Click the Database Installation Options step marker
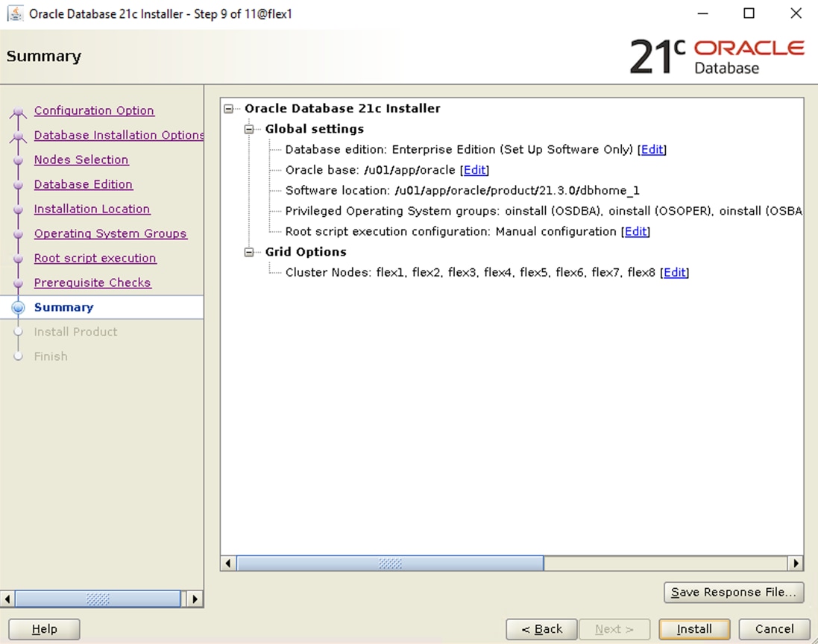The image size is (818, 644). point(18,136)
